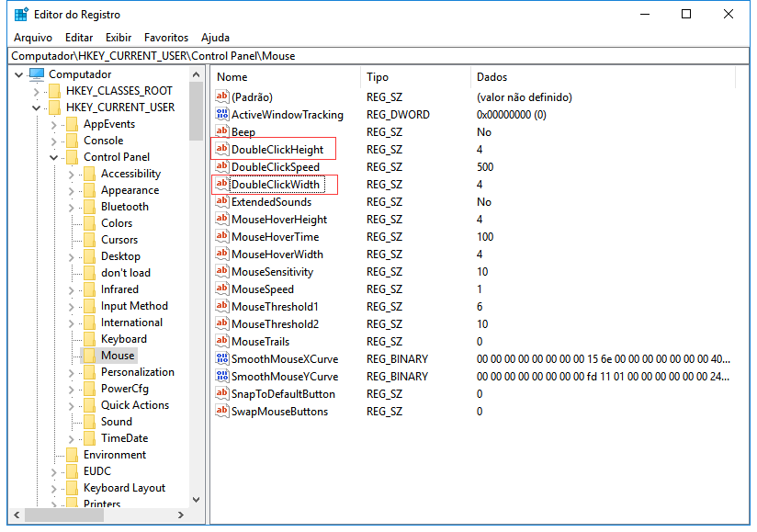The image size is (757, 532).
Task: Expand the HKEY_CLASSES_ROOT tree node
Action: tap(37, 91)
